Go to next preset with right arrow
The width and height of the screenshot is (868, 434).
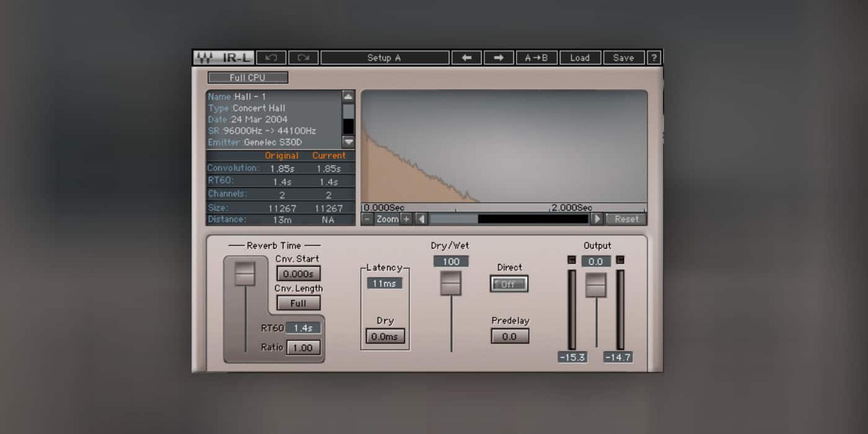click(498, 58)
